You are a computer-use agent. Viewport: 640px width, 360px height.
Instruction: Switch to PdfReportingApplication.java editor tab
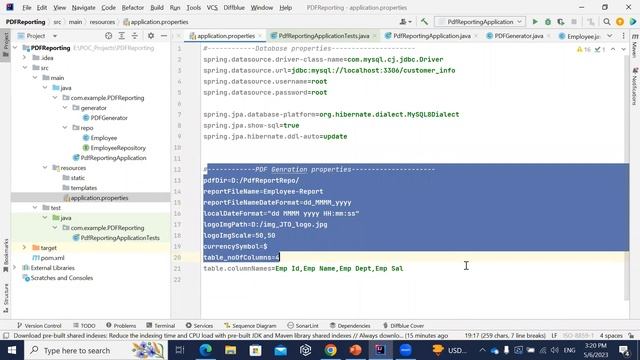point(432,36)
